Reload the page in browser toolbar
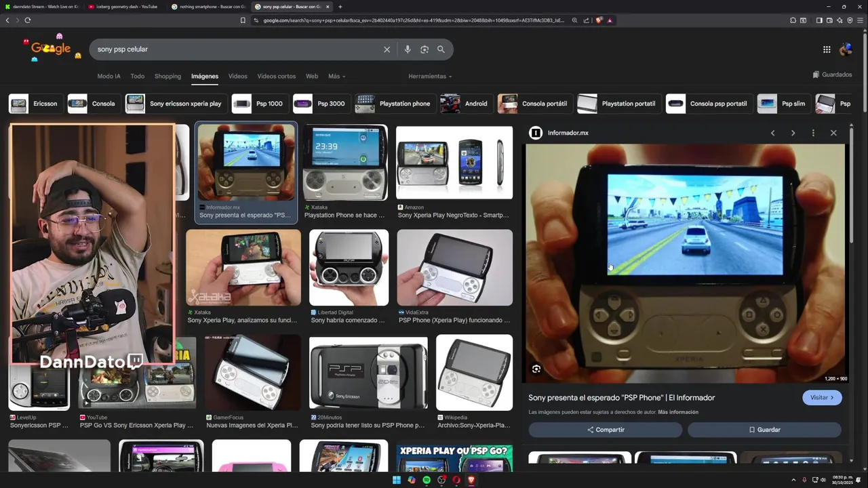Screen dimensions: 868x488 pyautogui.click(x=28, y=20)
